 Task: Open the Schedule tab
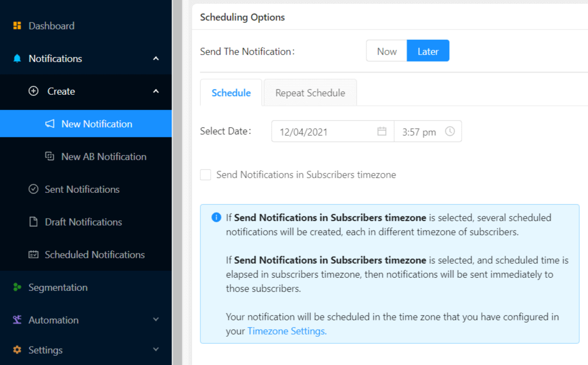(x=231, y=93)
